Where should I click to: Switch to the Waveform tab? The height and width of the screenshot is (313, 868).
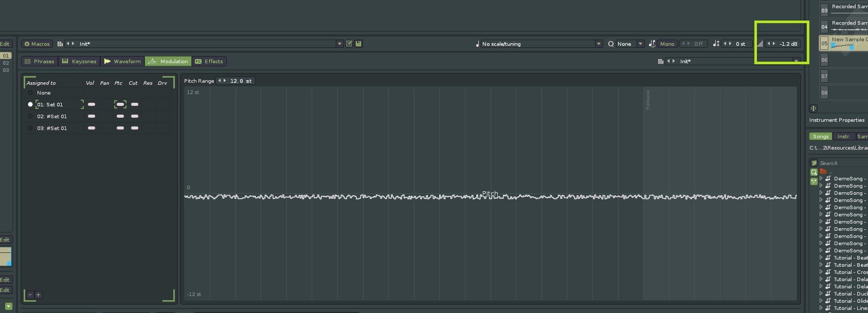tap(122, 61)
